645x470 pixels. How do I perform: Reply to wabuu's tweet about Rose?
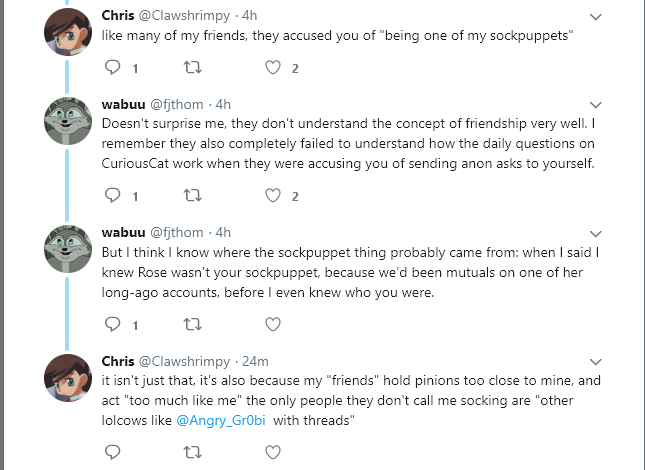112,324
